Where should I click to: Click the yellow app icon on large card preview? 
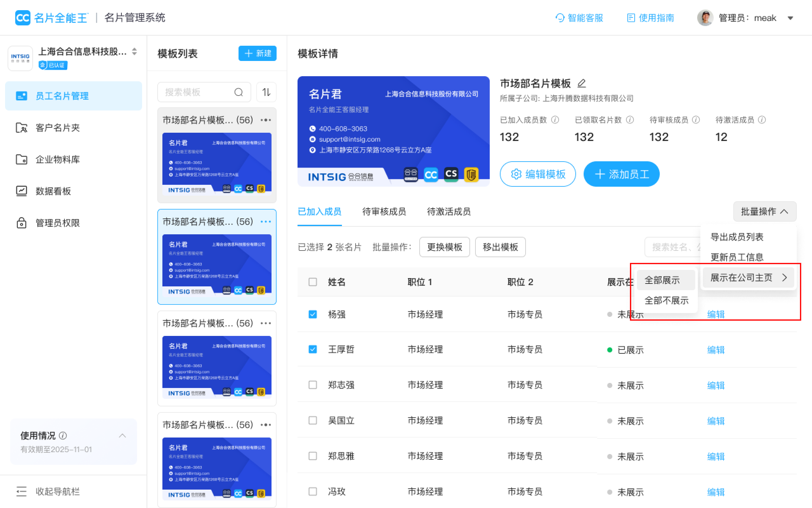(471, 174)
